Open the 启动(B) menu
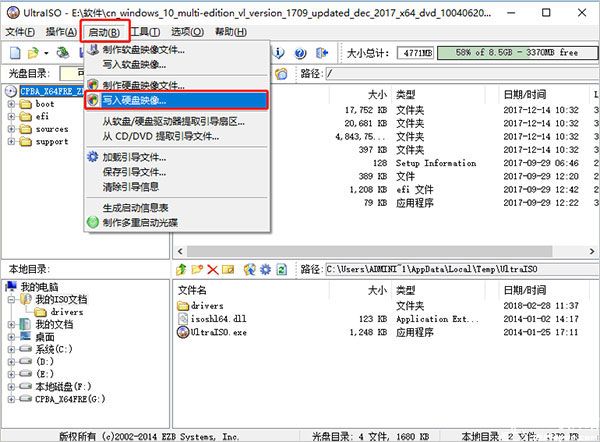This screenshot has height=442, width=600. click(104, 32)
